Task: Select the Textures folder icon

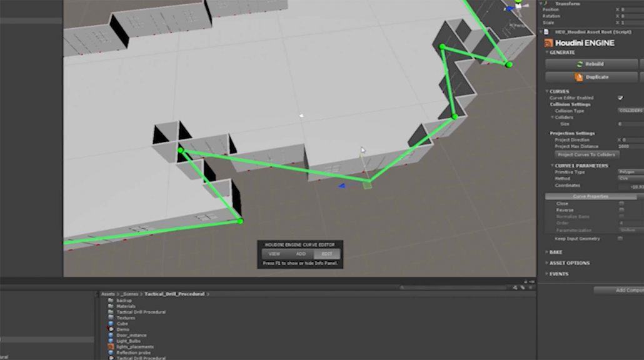Action: tap(110, 317)
